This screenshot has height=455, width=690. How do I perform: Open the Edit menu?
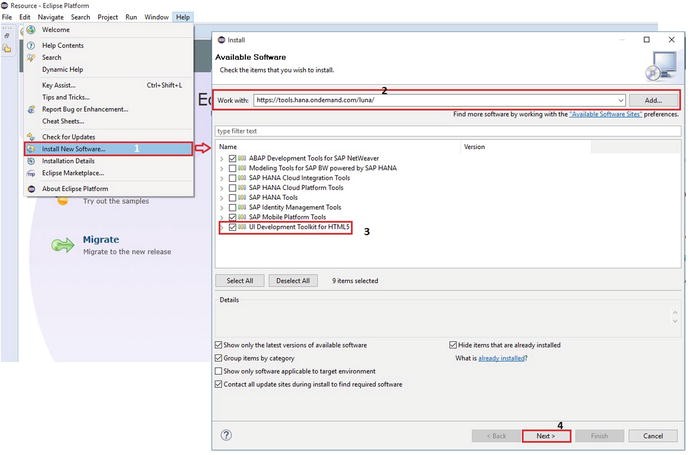[x=25, y=17]
